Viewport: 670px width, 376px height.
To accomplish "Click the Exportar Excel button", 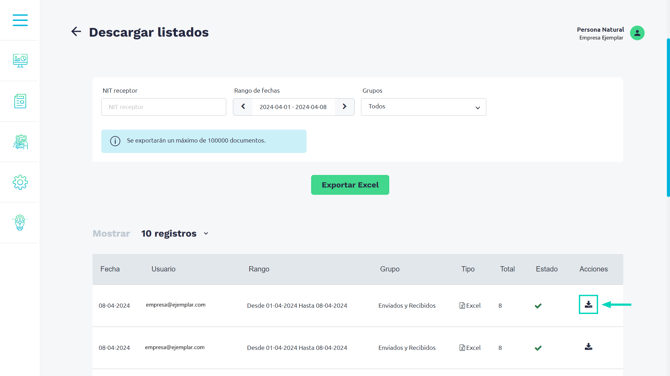I will tap(350, 185).
